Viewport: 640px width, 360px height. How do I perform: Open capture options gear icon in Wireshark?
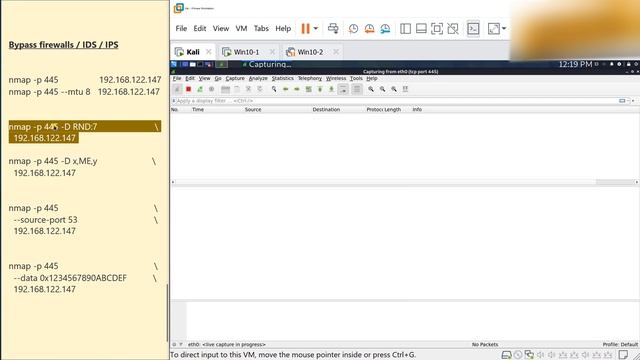(x=211, y=89)
